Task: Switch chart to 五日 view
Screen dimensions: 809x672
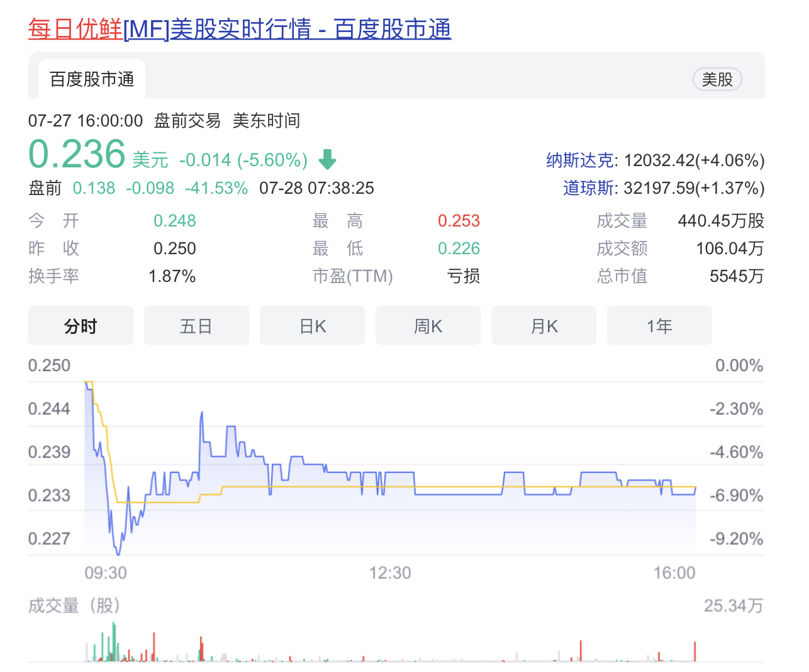Action: pyautogui.click(x=196, y=326)
